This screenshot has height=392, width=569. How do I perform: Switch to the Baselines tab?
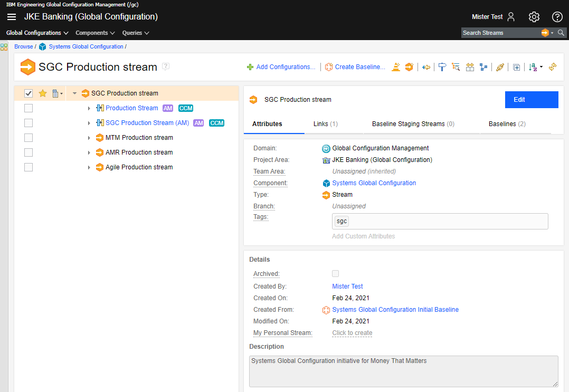[507, 124]
